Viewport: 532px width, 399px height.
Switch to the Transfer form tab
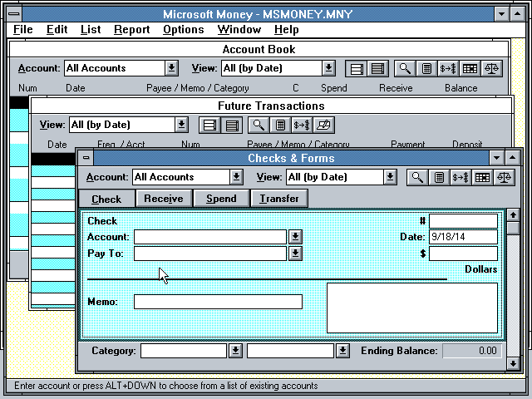click(x=278, y=199)
